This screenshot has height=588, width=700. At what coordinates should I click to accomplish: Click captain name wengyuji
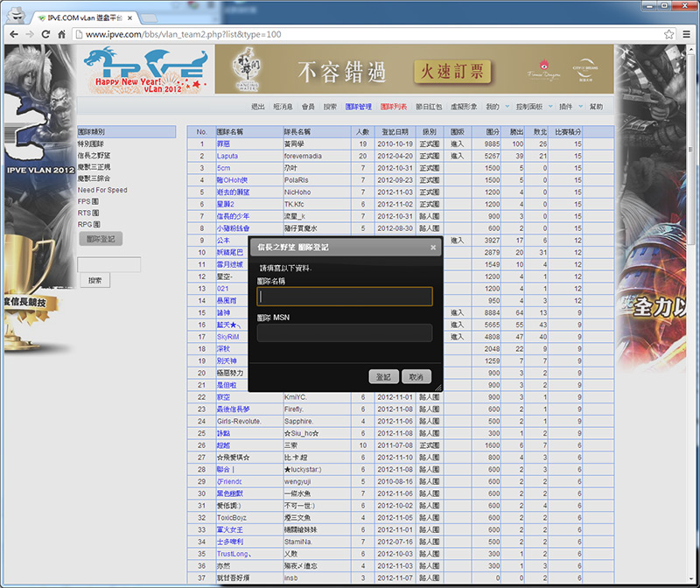(297, 482)
